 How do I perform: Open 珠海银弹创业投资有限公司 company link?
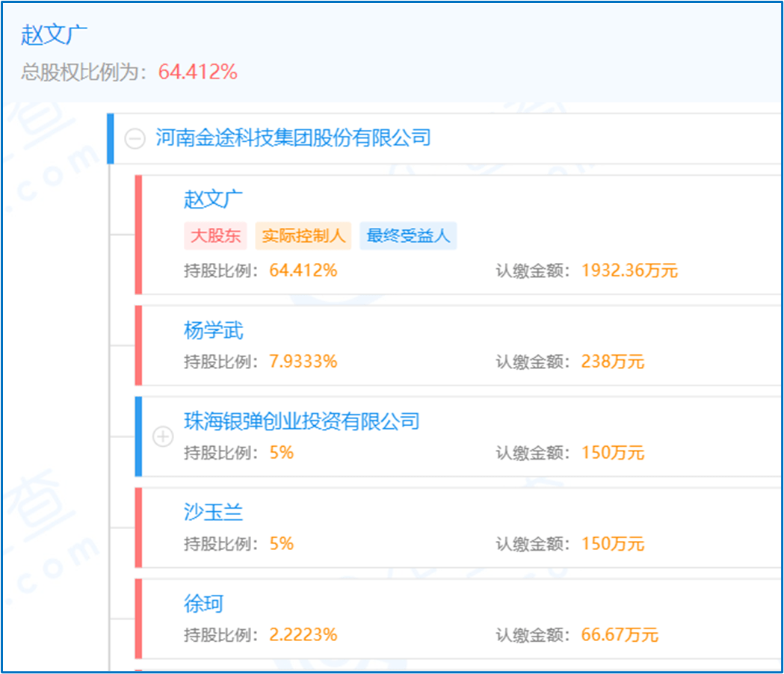click(x=301, y=421)
